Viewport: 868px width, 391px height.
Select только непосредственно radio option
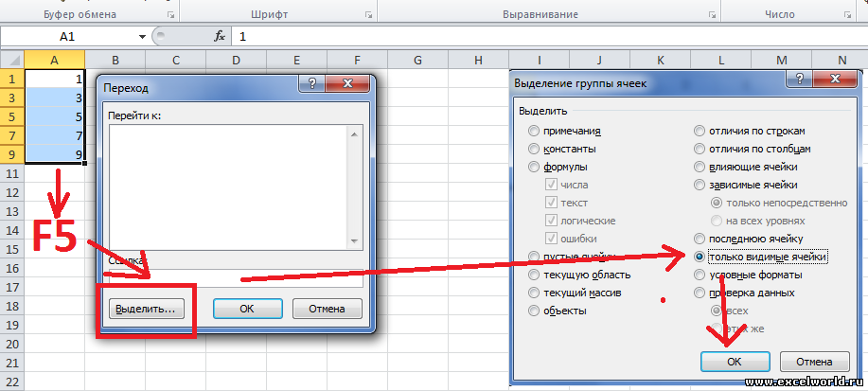[x=779, y=203]
